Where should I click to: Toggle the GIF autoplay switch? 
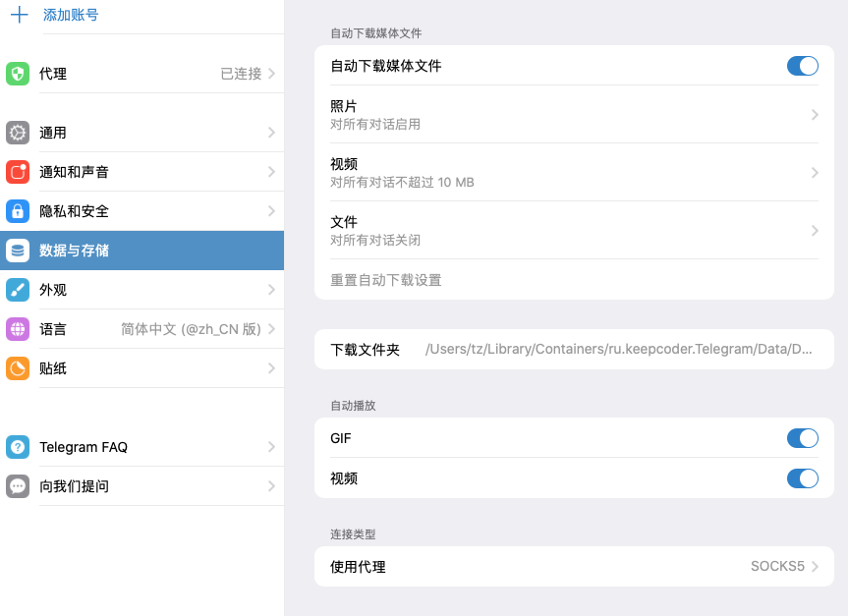click(802, 438)
